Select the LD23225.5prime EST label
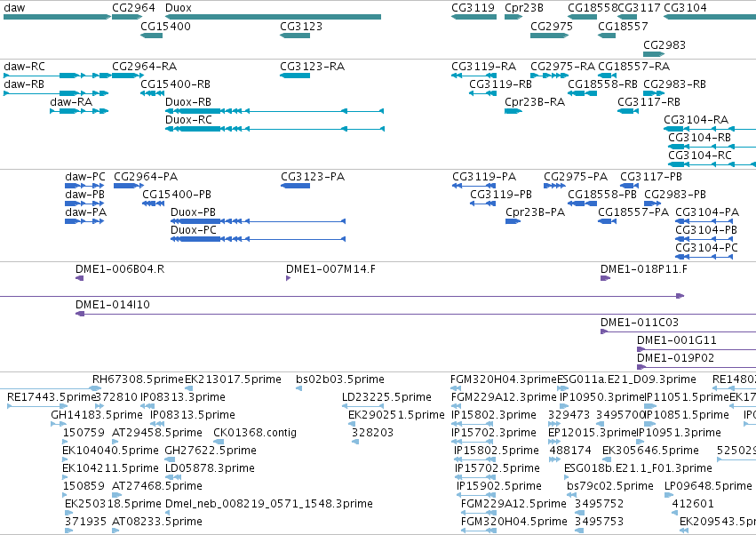This screenshot has width=756, height=535. pos(386,397)
